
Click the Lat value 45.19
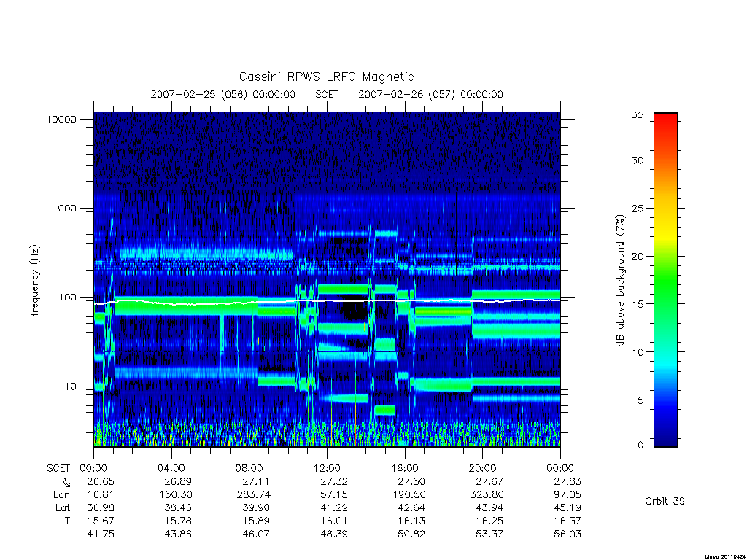click(x=568, y=507)
